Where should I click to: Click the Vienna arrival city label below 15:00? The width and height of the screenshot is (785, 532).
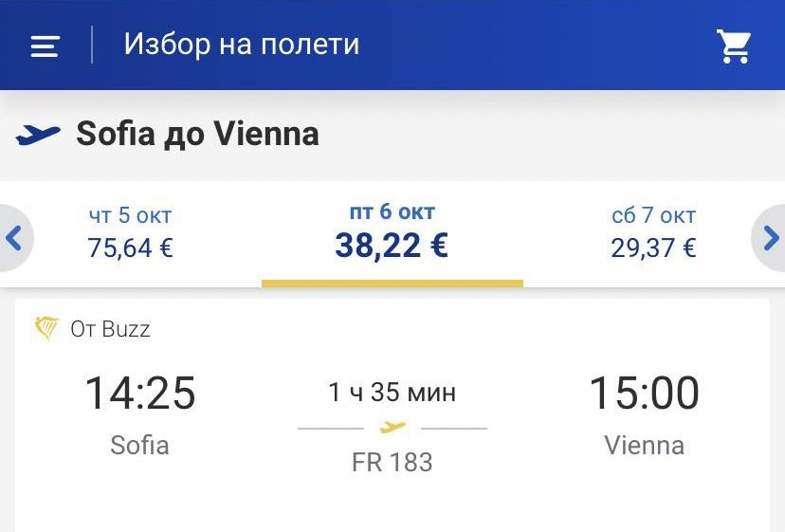pyautogui.click(x=644, y=445)
